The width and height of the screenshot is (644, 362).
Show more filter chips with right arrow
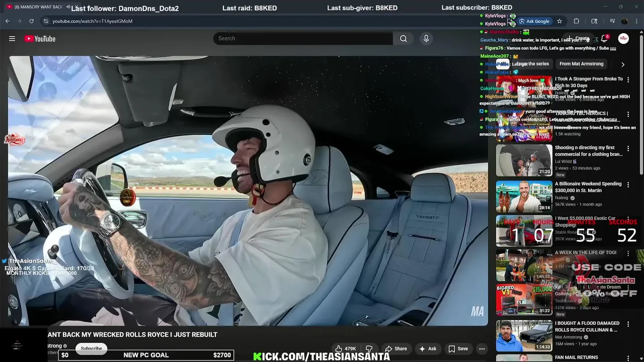[x=623, y=64]
